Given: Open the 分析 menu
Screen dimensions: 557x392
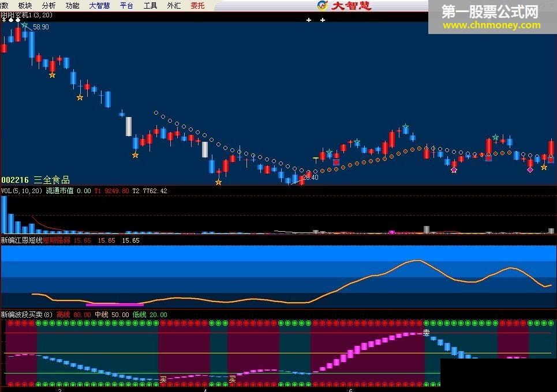Looking at the screenshot, I should pos(48,5).
